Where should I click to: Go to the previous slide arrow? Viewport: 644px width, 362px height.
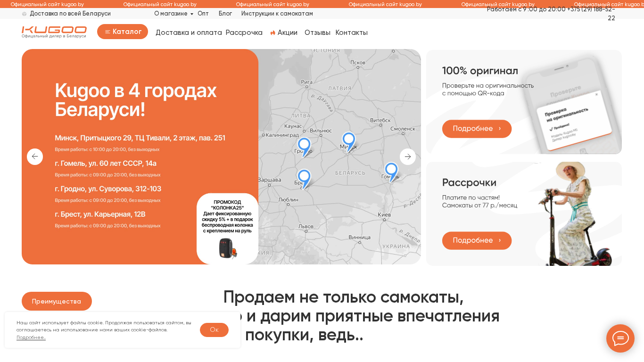35,156
